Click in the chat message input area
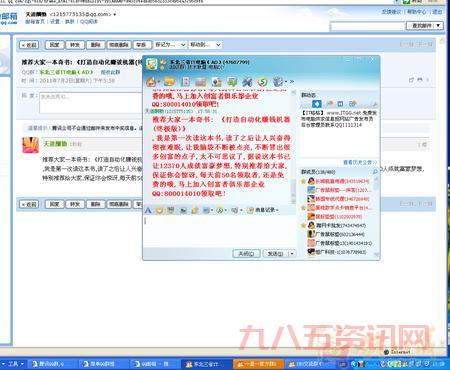450x370 pixels. [x=219, y=231]
